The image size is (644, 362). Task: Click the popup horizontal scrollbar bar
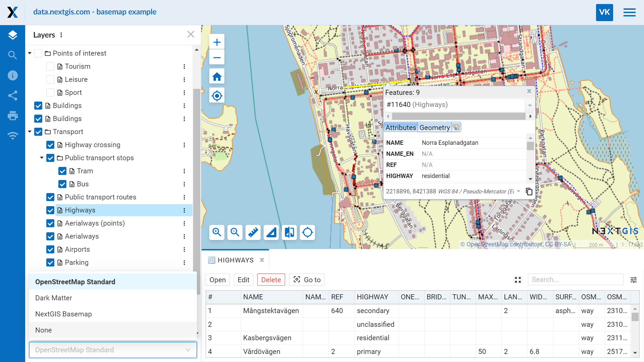[459, 116]
